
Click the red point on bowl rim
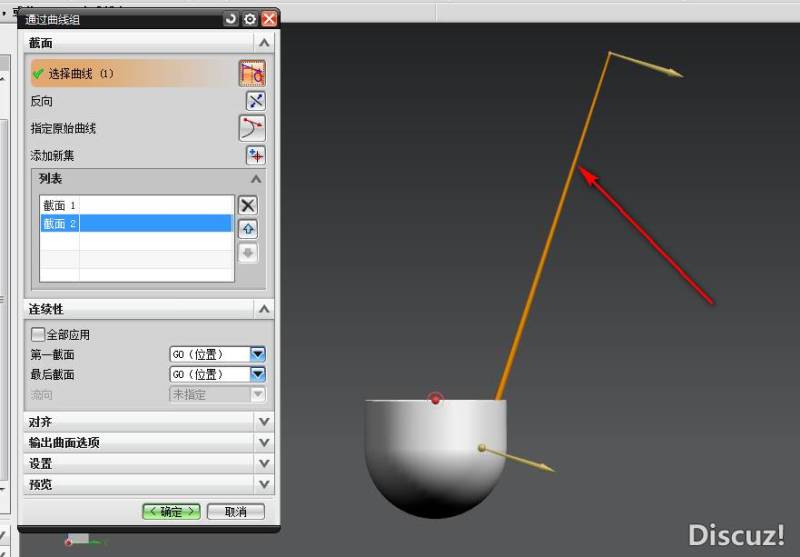pos(435,399)
